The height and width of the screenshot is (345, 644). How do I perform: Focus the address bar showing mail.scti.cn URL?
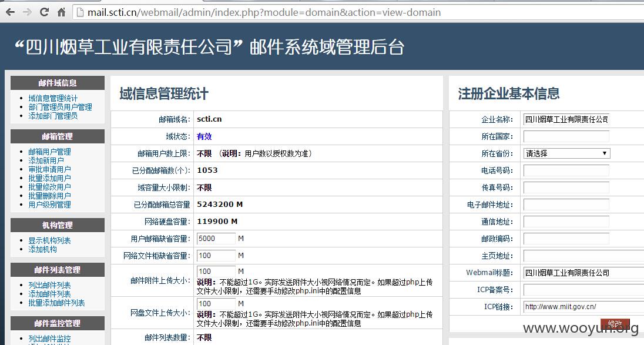click(358, 12)
